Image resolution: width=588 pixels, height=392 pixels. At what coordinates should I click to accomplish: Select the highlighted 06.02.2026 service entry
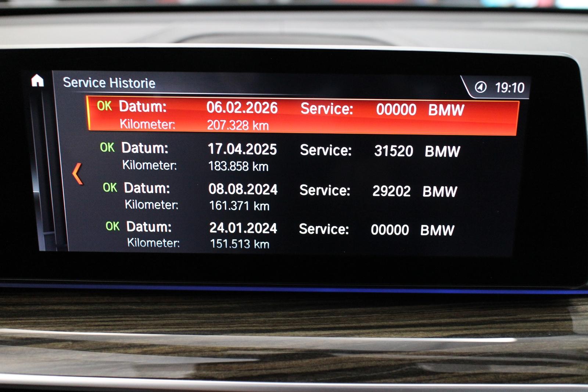(x=303, y=115)
